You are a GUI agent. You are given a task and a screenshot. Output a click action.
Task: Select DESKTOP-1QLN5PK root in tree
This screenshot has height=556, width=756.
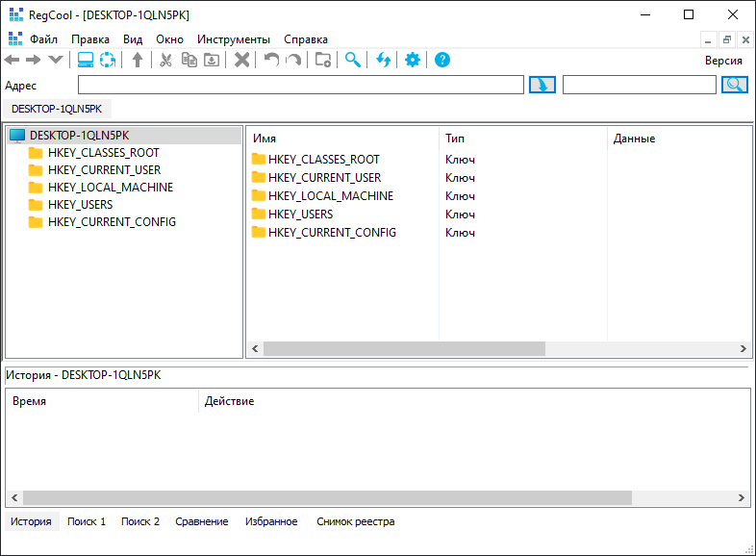(x=80, y=136)
